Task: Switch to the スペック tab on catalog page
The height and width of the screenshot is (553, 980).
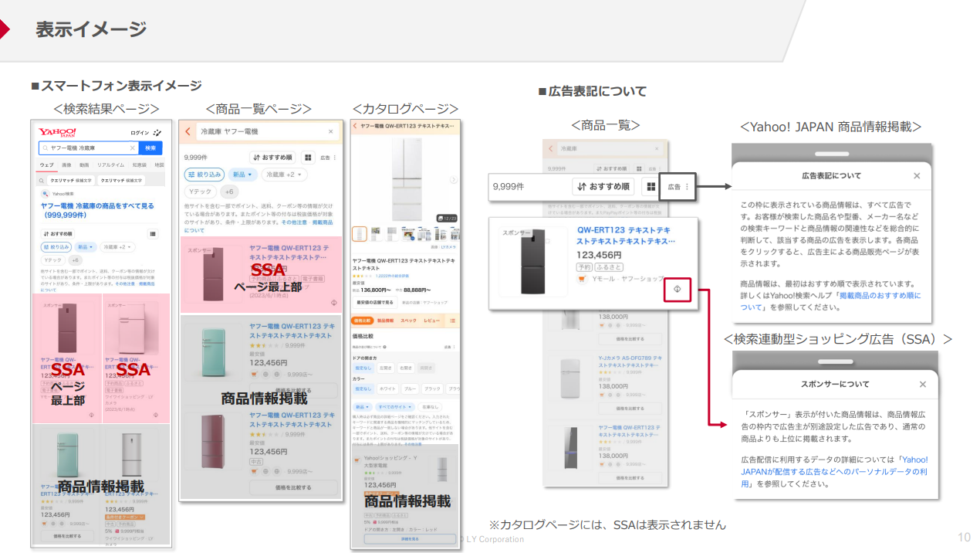Action: pos(408,320)
